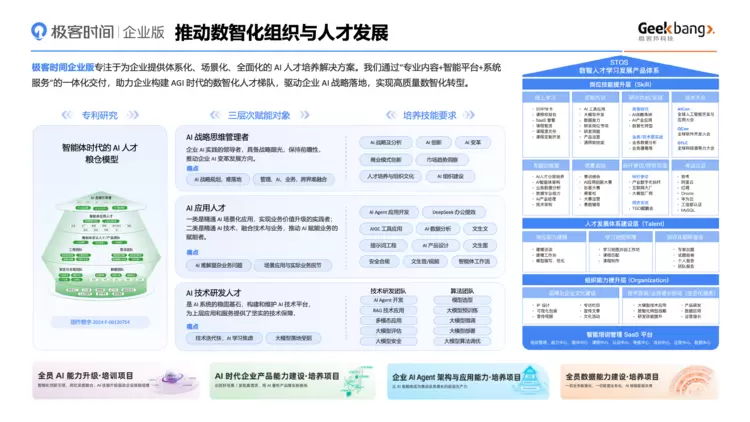The image size is (750, 422).
Task: Click the right chevrons after 三层次赋能对象
Action: tap(301, 115)
